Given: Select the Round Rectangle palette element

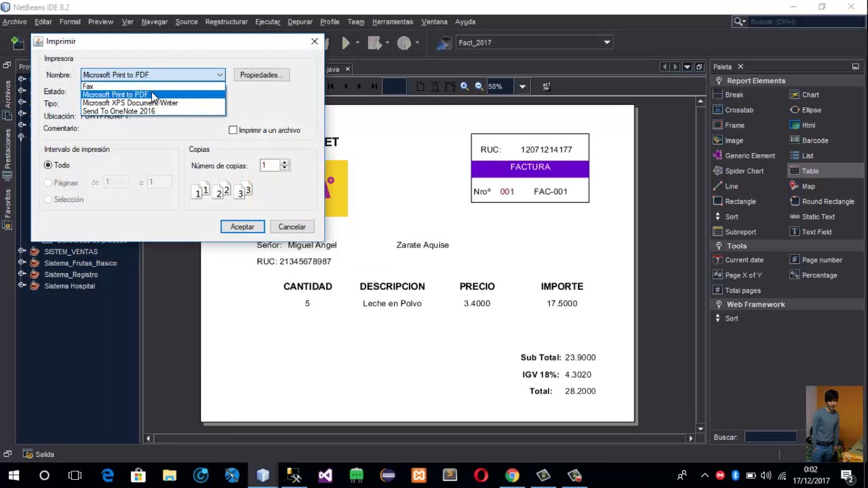Looking at the screenshot, I should [x=823, y=201].
